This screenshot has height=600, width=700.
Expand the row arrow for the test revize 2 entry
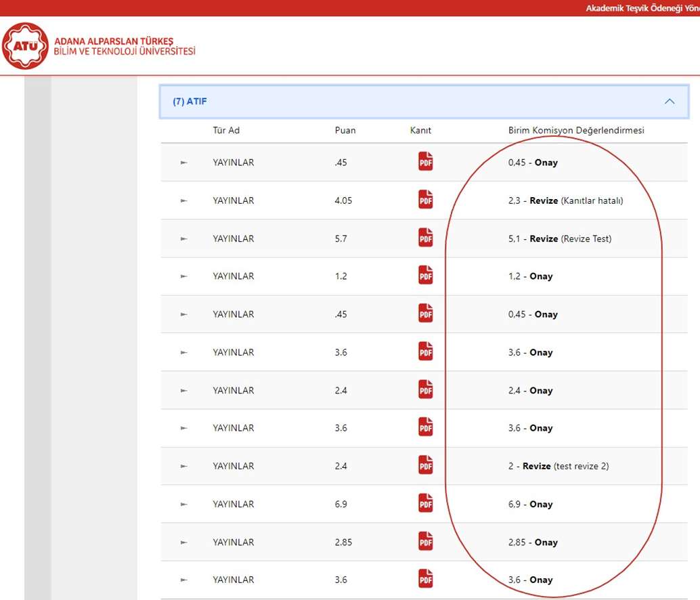[183, 466]
